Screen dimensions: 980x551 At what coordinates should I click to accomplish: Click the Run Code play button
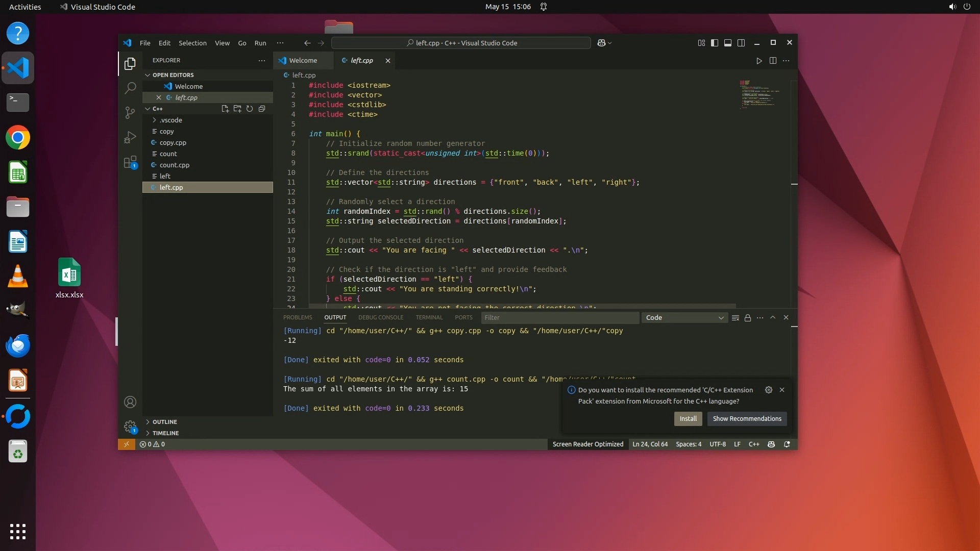coord(759,61)
